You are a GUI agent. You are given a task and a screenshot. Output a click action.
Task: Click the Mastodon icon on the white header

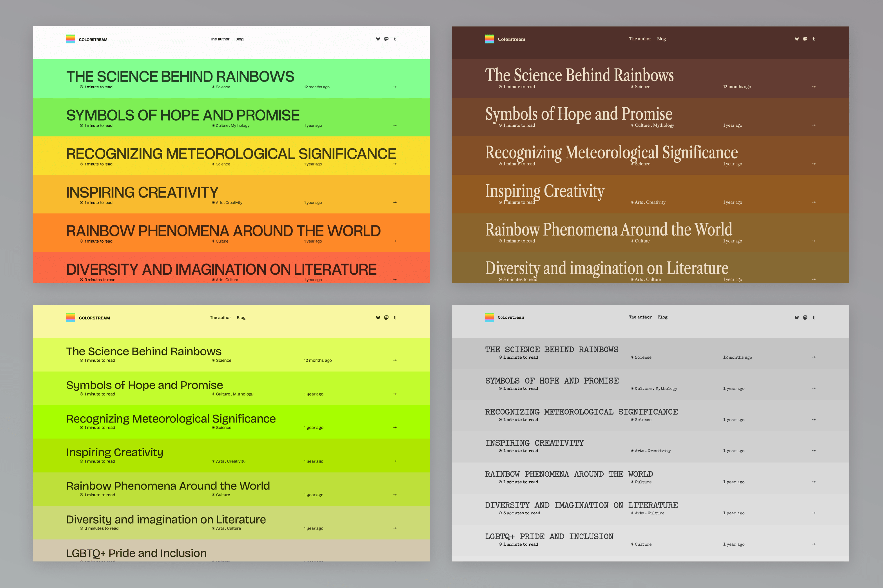(386, 39)
